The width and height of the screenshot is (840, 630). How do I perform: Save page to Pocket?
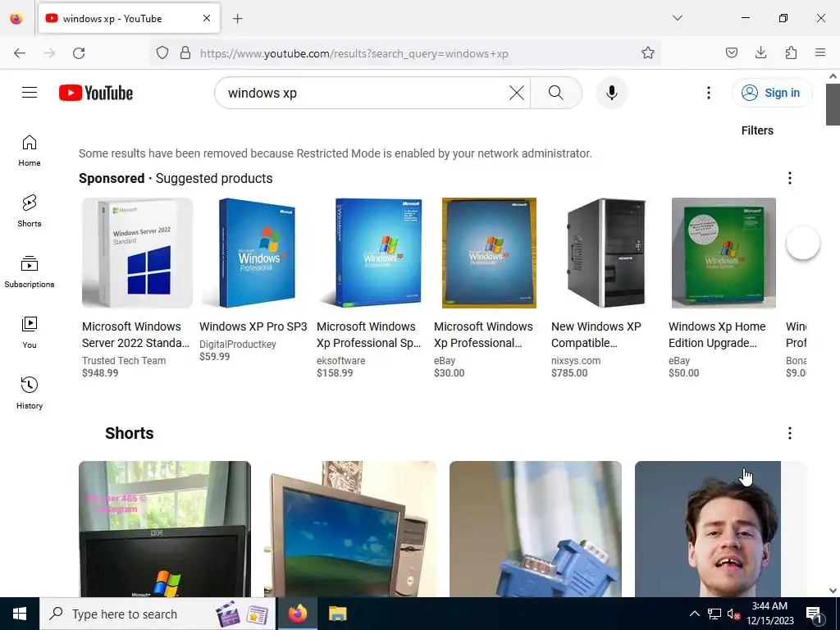(x=731, y=52)
